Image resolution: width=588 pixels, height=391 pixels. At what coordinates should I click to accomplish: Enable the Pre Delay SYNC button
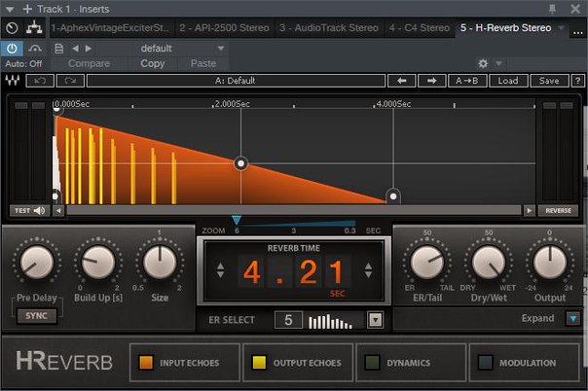(36, 315)
